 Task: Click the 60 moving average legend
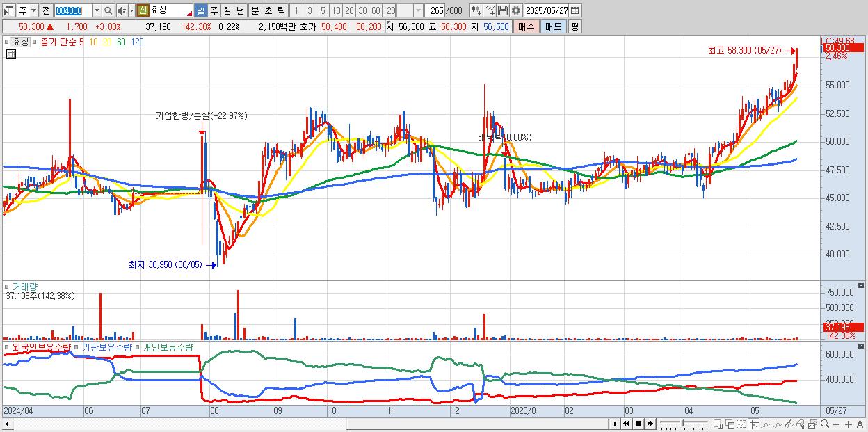[x=121, y=42]
